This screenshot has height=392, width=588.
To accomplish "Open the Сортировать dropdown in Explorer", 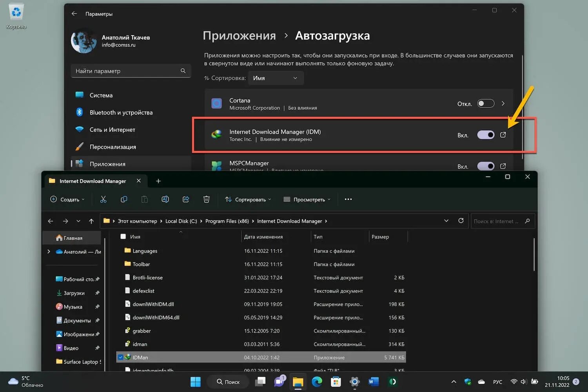I will pos(248,200).
